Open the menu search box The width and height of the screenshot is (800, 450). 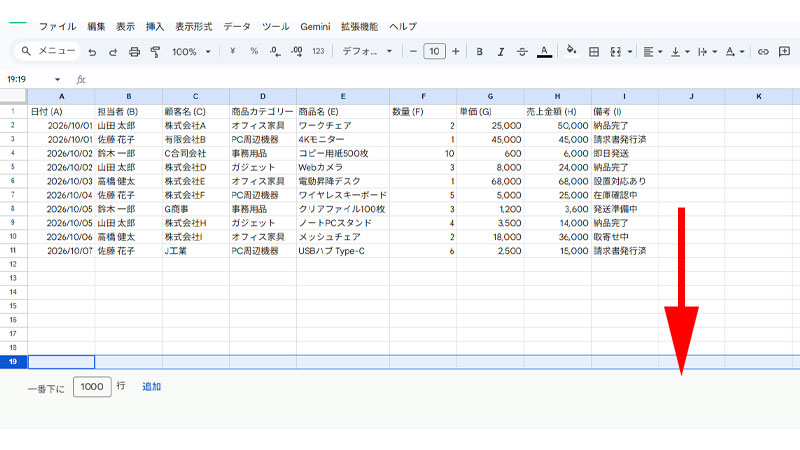click(x=47, y=51)
